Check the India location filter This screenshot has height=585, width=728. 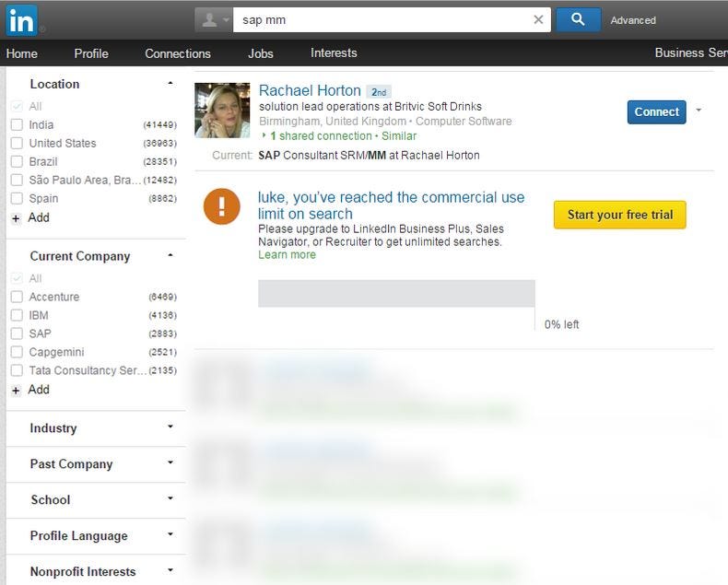[17, 125]
